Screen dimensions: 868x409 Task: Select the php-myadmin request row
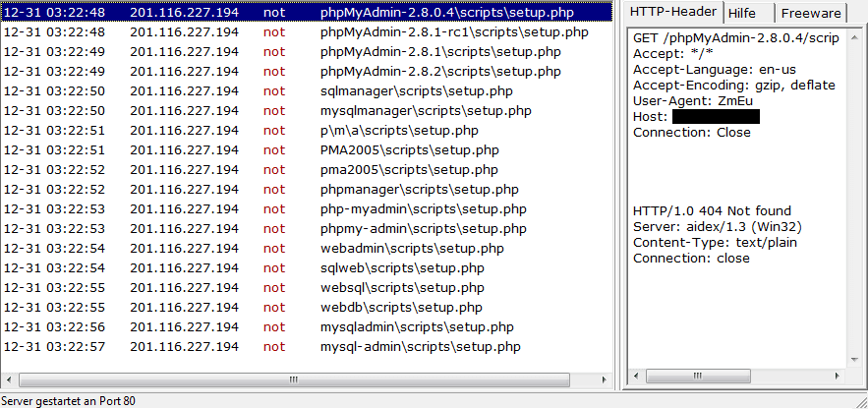point(307,209)
